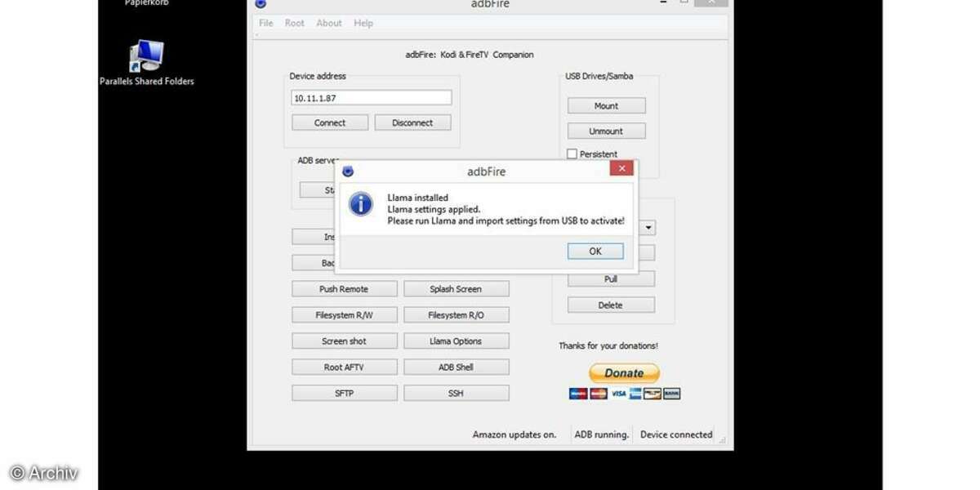The height and width of the screenshot is (490, 980).
Task: Click the adbFire app icon in the main window title bar
Action: [x=261, y=3]
